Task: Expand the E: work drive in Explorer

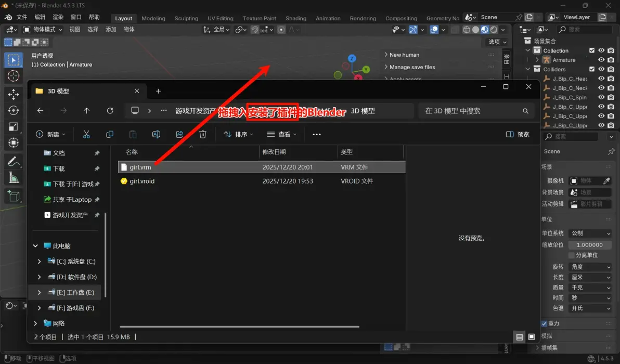Action: [39, 292]
